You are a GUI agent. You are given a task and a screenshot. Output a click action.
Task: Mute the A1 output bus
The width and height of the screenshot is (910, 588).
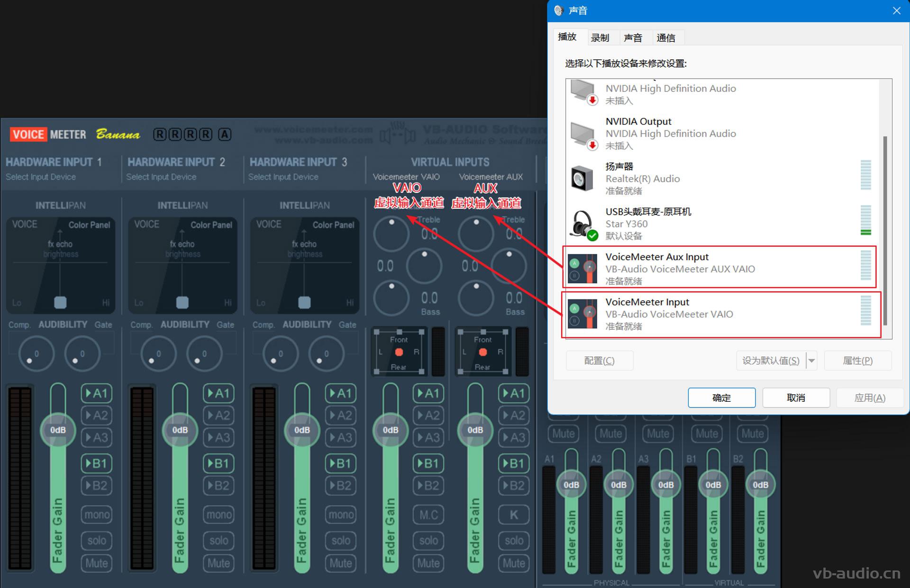pyautogui.click(x=564, y=434)
